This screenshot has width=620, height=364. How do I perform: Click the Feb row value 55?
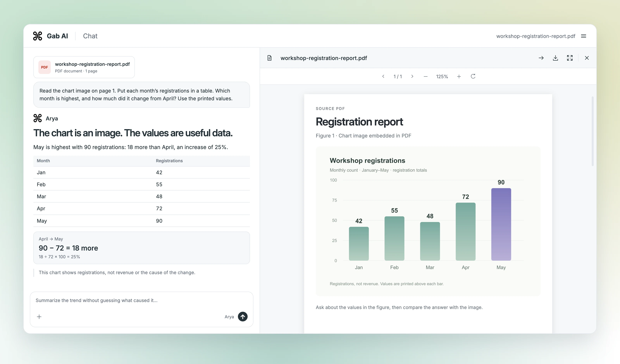(159, 185)
